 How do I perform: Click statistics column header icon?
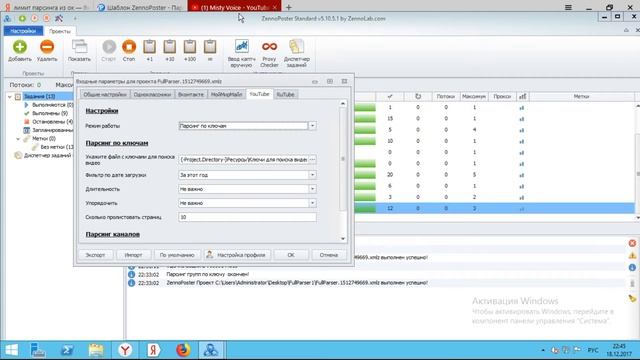[522, 96]
